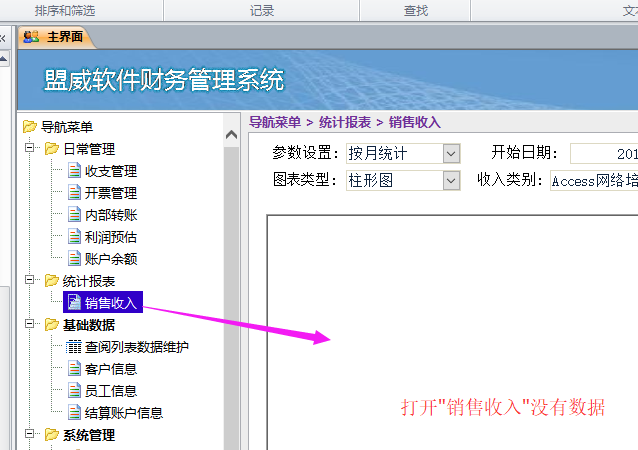The width and height of the screenshot is (638, 450).
Task: Click the 排序和筛选 ribbon group label
Action: coord(65,11)
